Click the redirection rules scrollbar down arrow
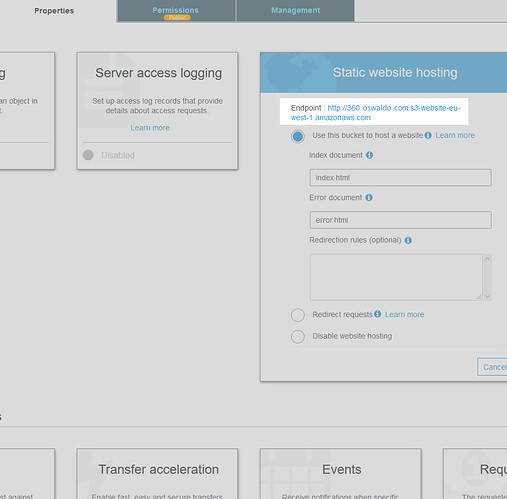Screen dimensions: 507x499 coord(487,296)
